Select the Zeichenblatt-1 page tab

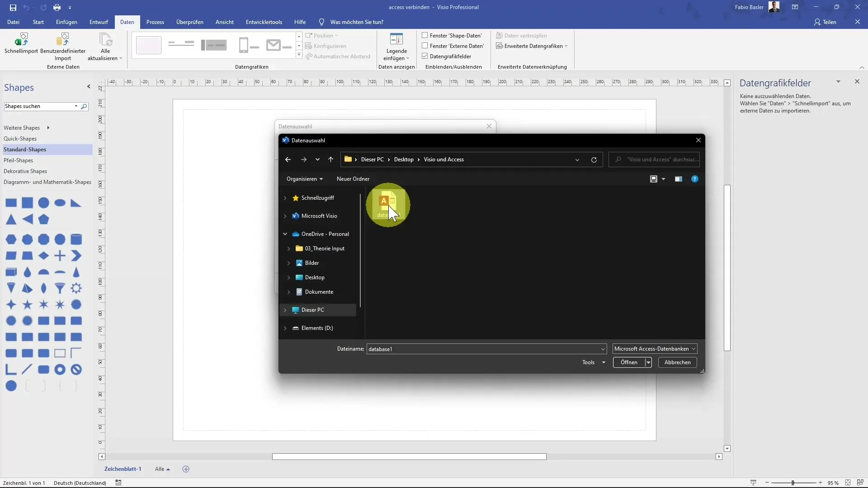(x=123, y=469)
